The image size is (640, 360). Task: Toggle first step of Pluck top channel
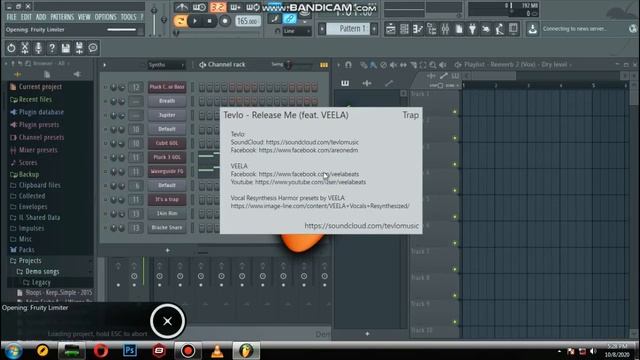202,87
